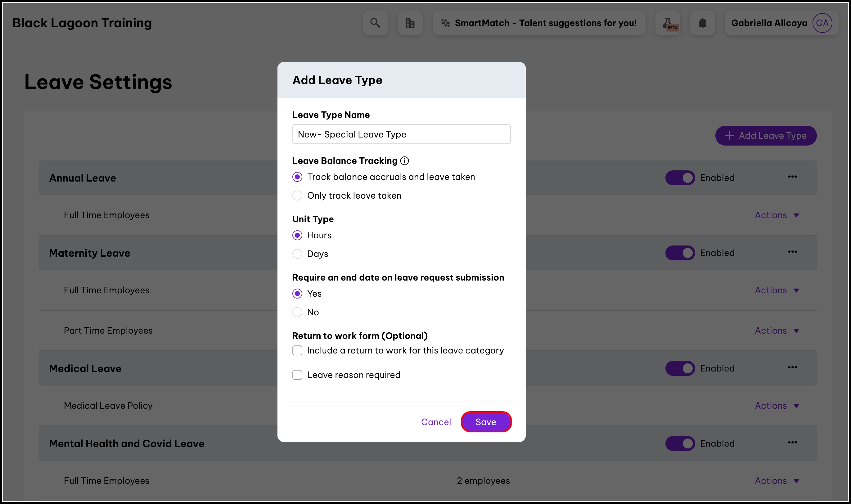The image size is (851, 504).
Task: Open the organization building icon
Action: [x=410, y=23]
